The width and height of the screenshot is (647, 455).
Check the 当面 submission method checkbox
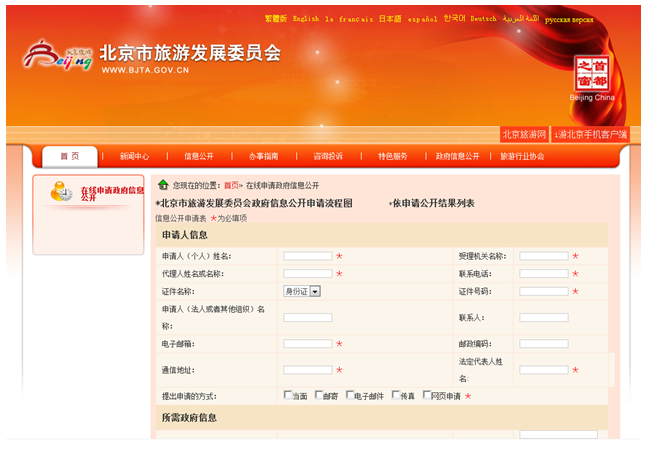tap(288, 395)
